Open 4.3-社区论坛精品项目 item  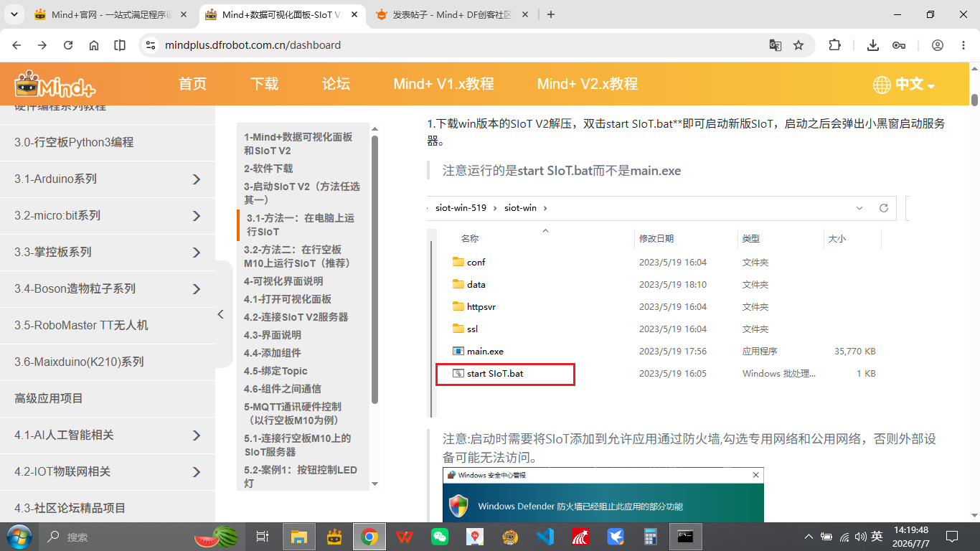[x=108, y=508]
